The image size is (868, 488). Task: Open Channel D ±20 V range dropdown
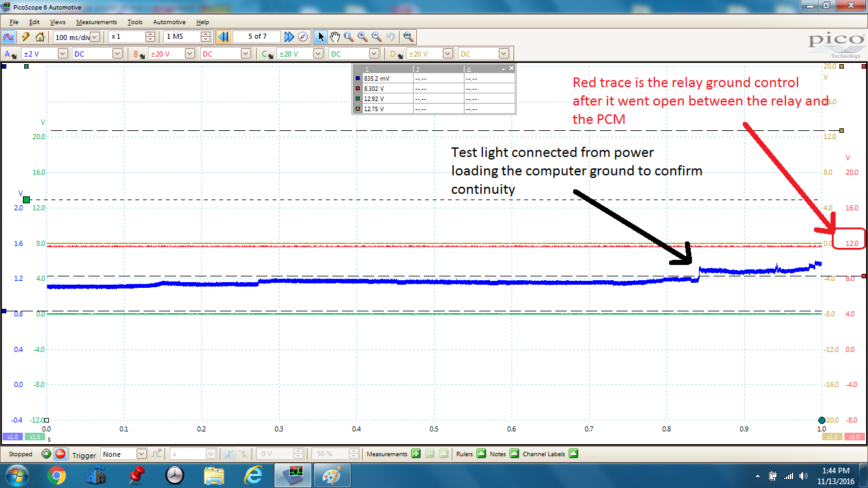pyautogui.click(x=448, y=54)
